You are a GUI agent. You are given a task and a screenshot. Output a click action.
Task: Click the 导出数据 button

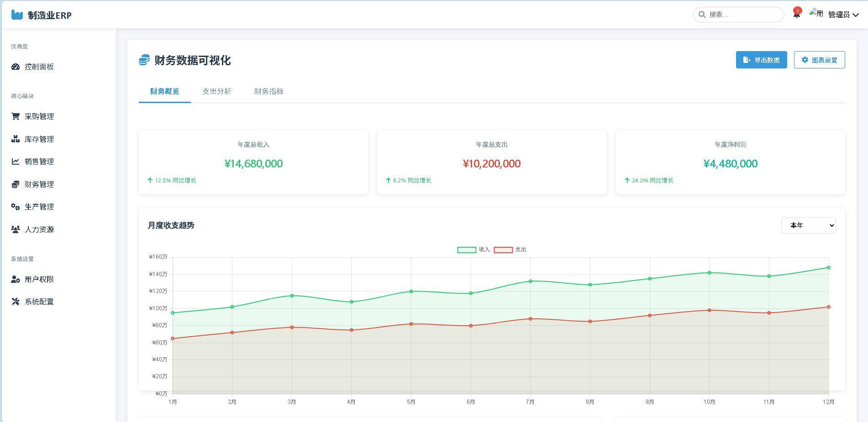(x=761, y=60)
